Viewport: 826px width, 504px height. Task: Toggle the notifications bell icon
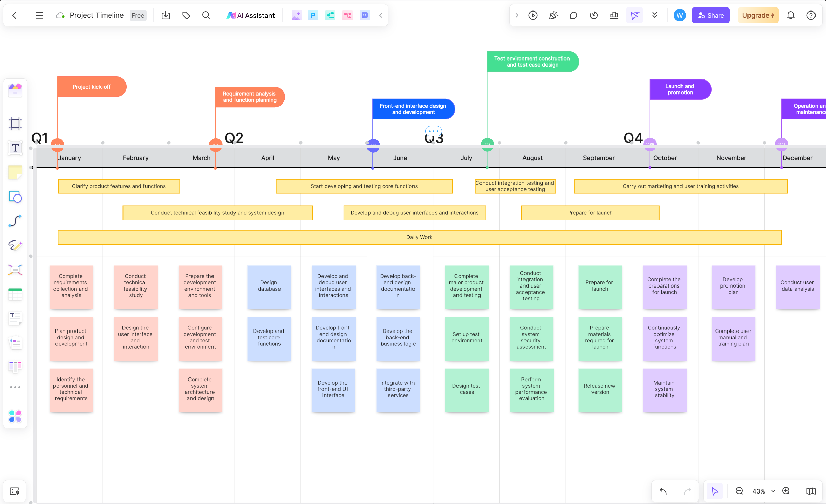click(x=790, y=15)
